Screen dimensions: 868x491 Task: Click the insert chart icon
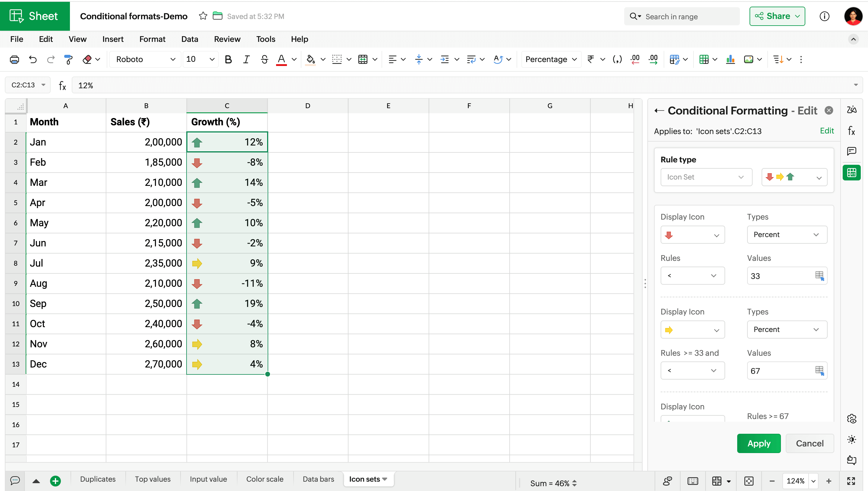tap(730, 59)
